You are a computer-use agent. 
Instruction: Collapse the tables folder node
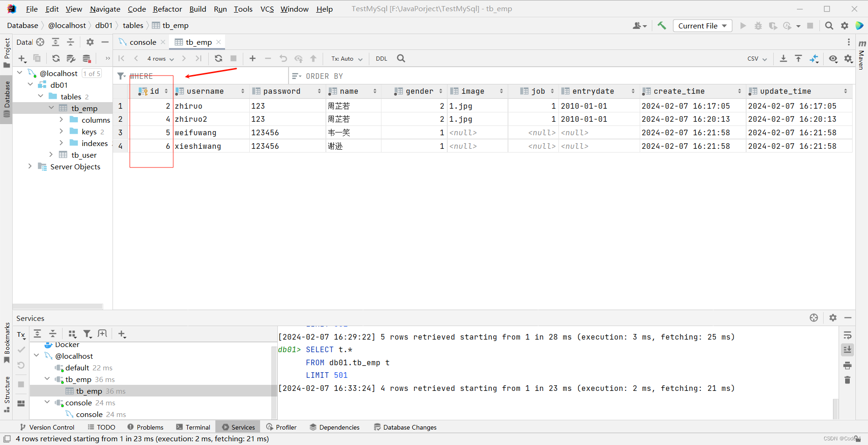tap(41, 96)
